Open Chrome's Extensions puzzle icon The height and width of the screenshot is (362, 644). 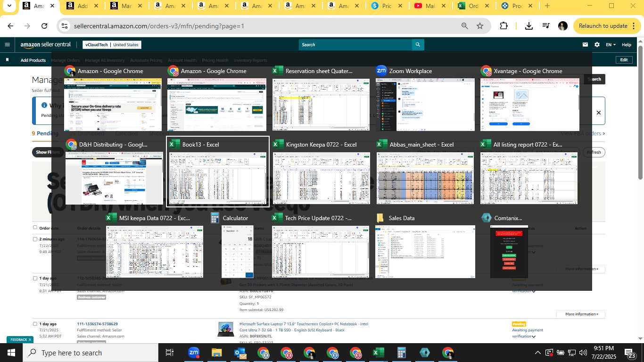504,26
